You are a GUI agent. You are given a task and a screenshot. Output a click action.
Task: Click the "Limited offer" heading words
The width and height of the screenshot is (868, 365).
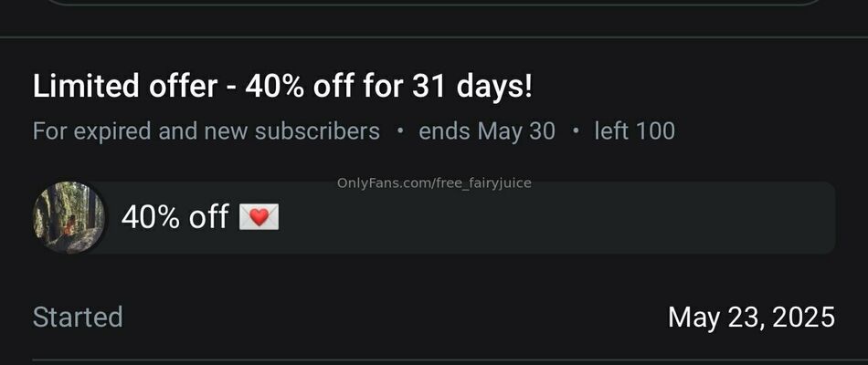[x=125, y=87]
